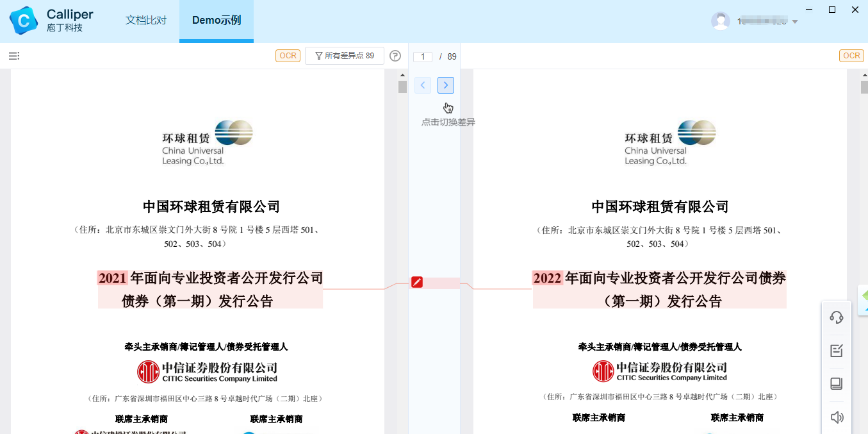Toggle OCR for the left document
The image size is (868, 434).
(x=288, y=56)
